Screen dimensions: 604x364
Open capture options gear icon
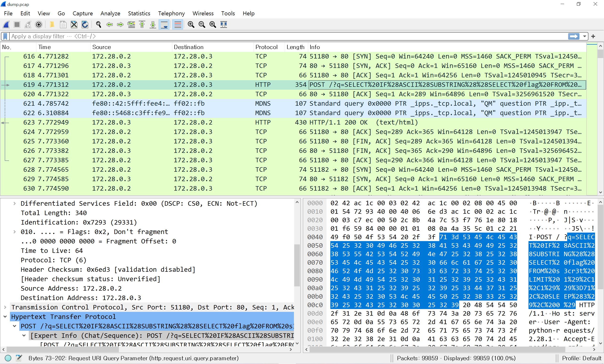click(39, 25)
